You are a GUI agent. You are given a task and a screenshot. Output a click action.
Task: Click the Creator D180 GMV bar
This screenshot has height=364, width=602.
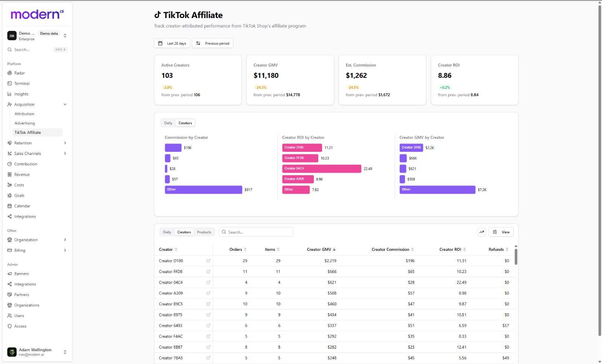[411, 147]
